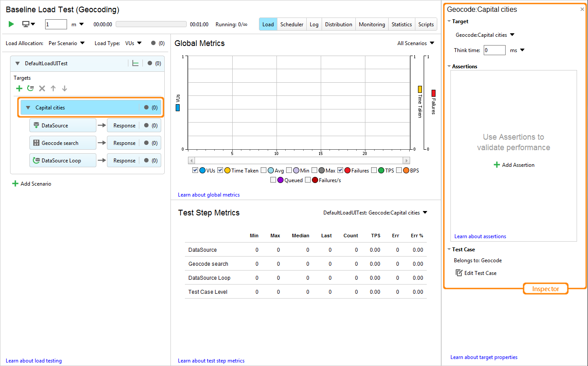
Task: Switch to the Statistics tab
Action: click(x=401, y=24)
